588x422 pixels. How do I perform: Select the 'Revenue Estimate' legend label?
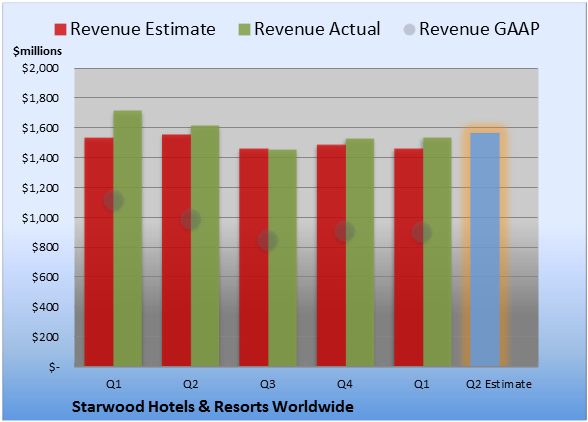143,29
